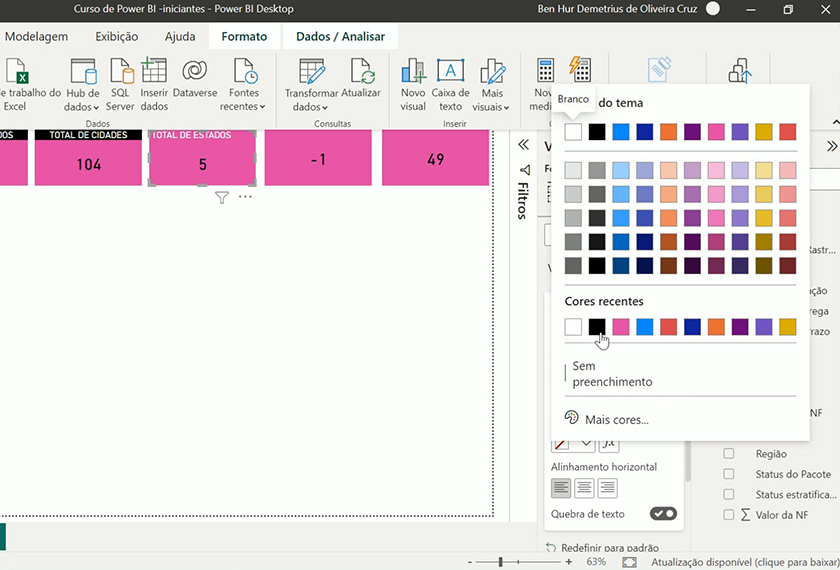Click Mais cores... in color picker

point(616,420)
